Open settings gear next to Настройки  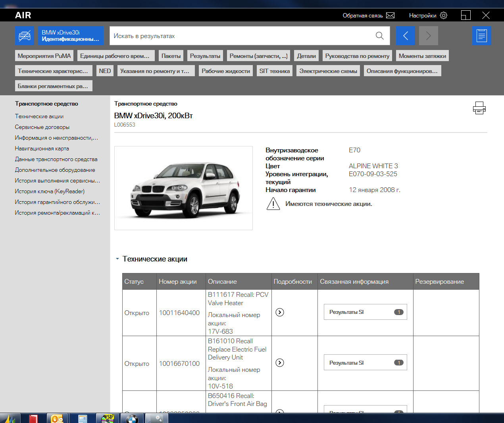pyautogui.click(x=444, y=15)
